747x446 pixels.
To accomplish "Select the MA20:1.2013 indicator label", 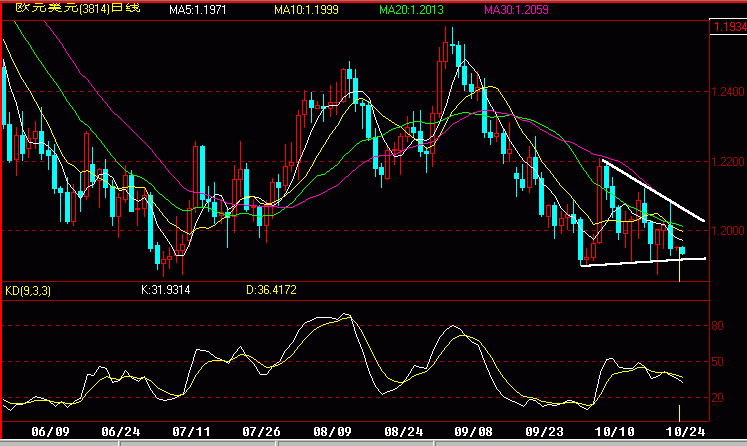I will coord(411,10).
